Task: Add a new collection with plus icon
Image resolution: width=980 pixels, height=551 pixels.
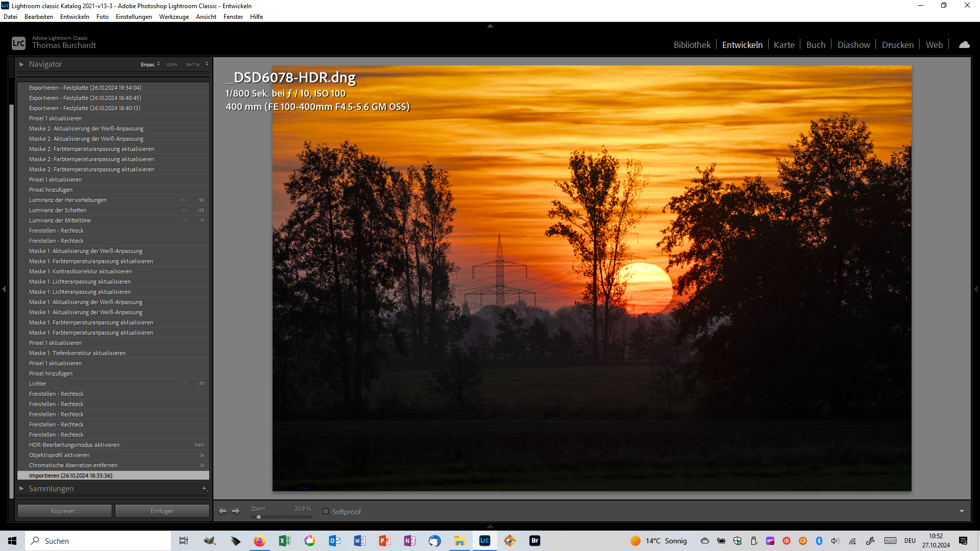Action: tap(204, 488)
